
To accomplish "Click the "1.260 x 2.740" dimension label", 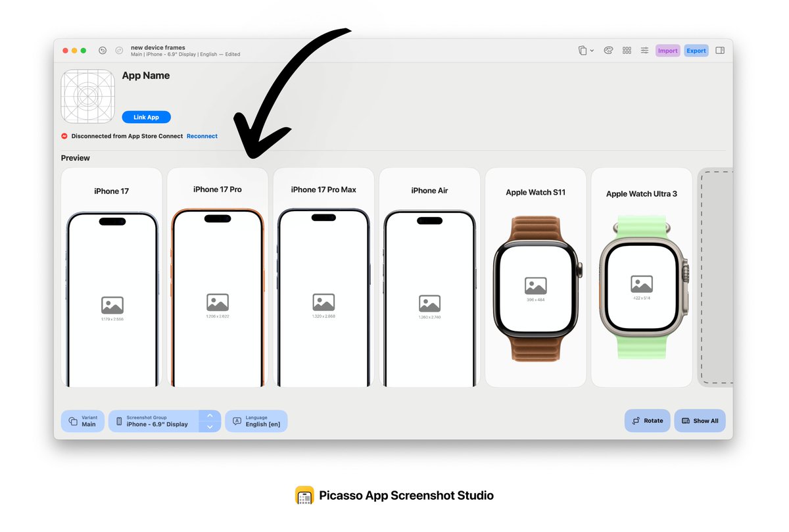I will pos(429,317).
